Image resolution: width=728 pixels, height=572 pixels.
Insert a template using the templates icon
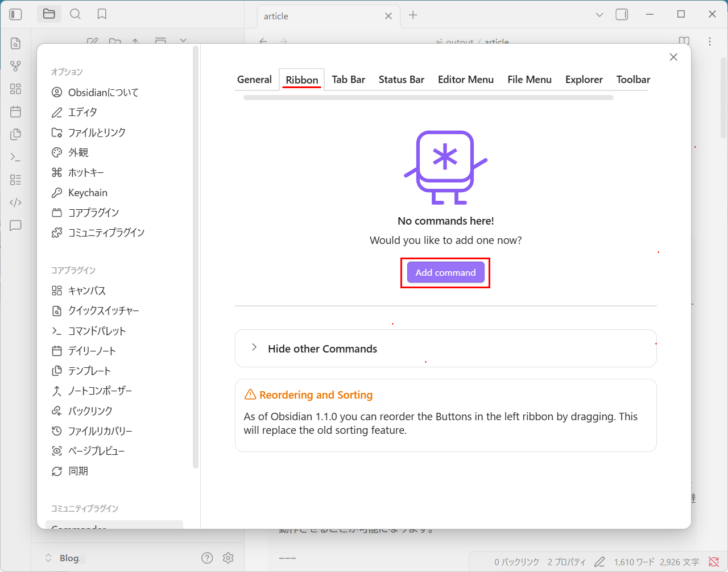(15, 134)
